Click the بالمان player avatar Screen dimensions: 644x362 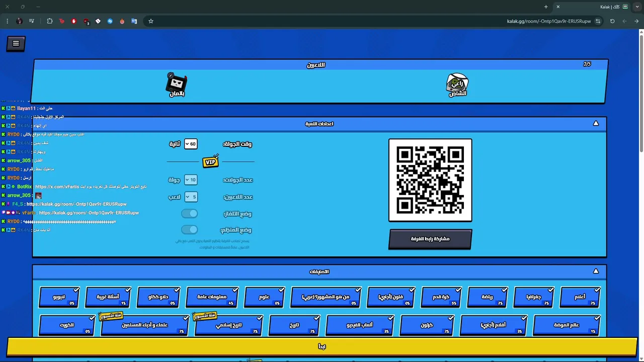tap(177, 85)
